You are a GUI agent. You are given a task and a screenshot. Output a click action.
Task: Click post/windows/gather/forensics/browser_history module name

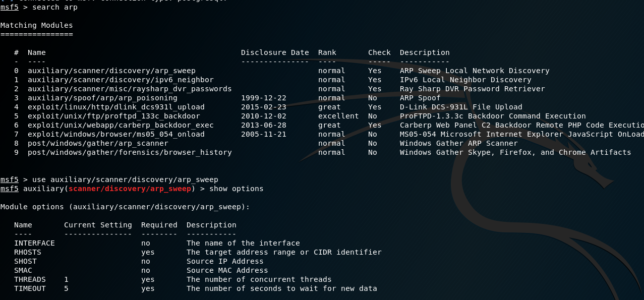tap(130, 152)
